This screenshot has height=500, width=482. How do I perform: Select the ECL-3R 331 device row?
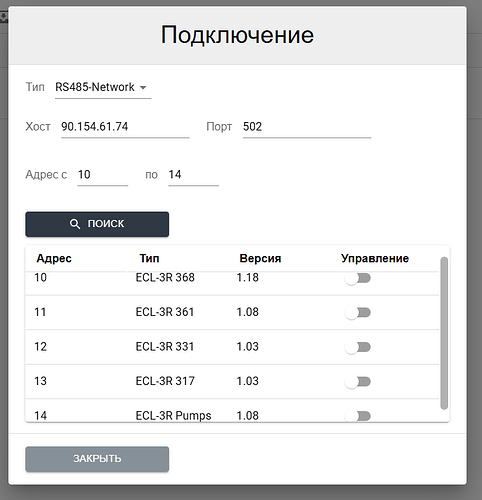232,347
